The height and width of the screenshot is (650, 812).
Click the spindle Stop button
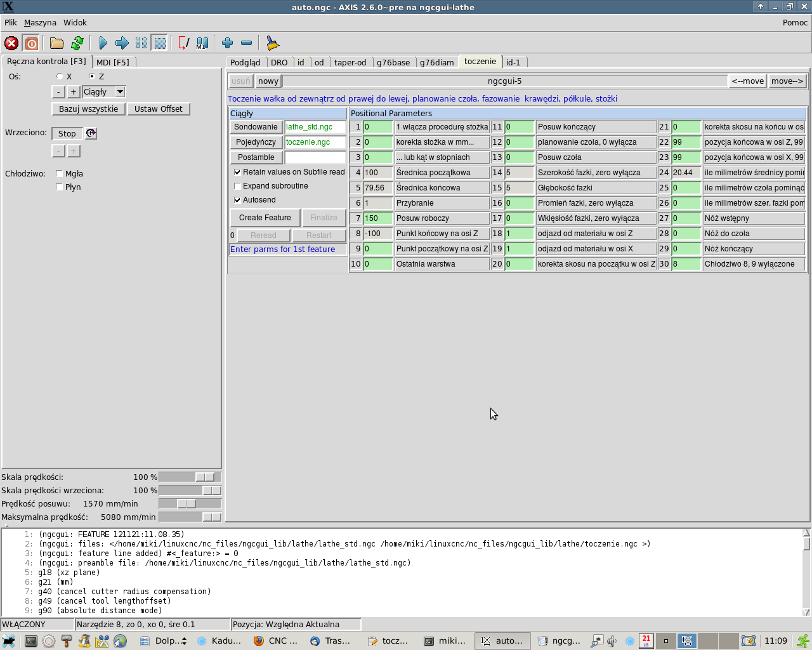click(67, 133)
